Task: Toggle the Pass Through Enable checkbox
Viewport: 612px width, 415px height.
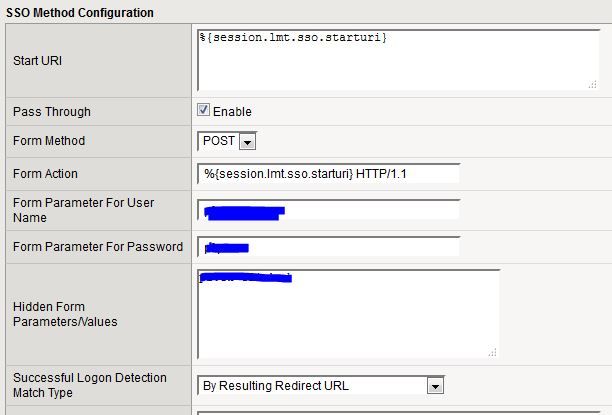Action: (204, 111)
